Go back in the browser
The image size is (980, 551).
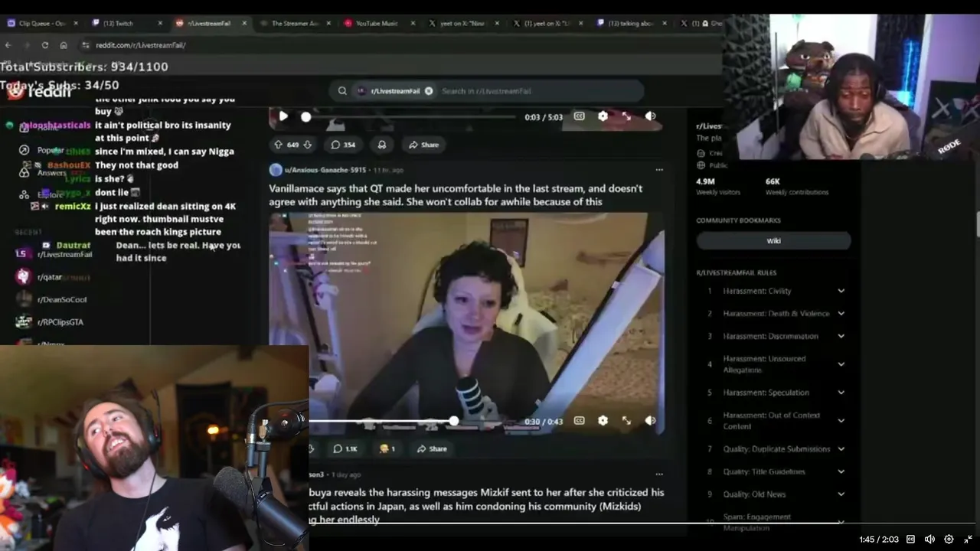tap(8, 45)
